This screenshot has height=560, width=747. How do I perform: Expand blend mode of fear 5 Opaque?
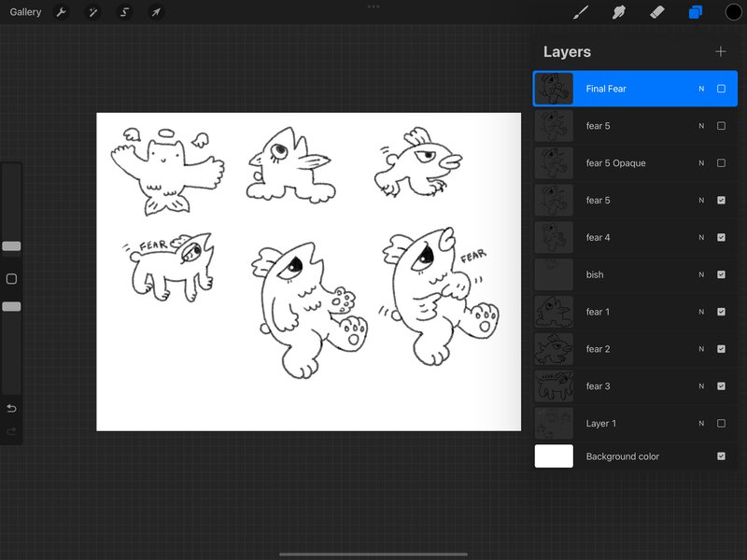tap(701, 163)
